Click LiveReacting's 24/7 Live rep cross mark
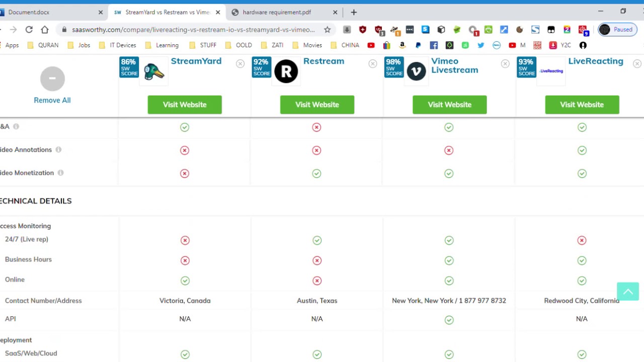The width and height of the screenshot is (644, 362). coord(582,240)
